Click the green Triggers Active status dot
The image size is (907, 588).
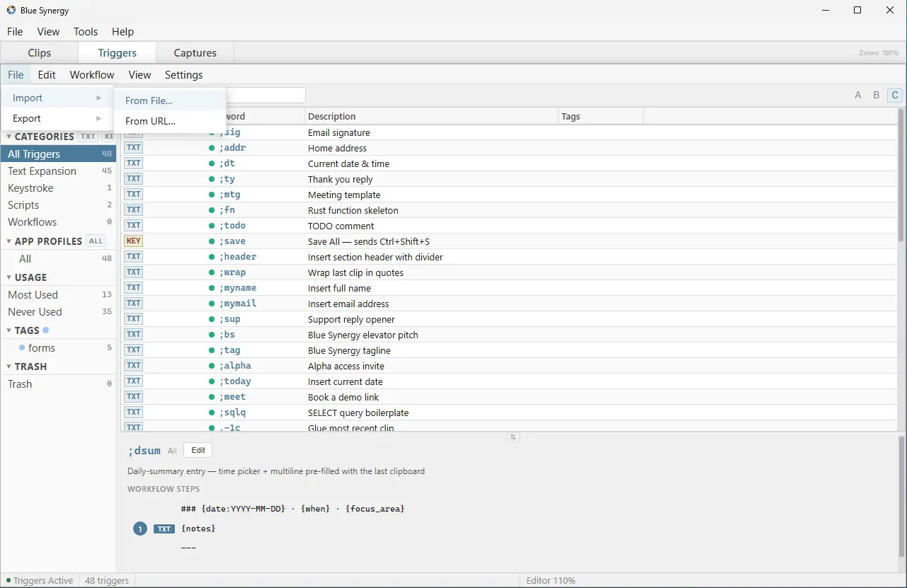[x=8, y=581]
